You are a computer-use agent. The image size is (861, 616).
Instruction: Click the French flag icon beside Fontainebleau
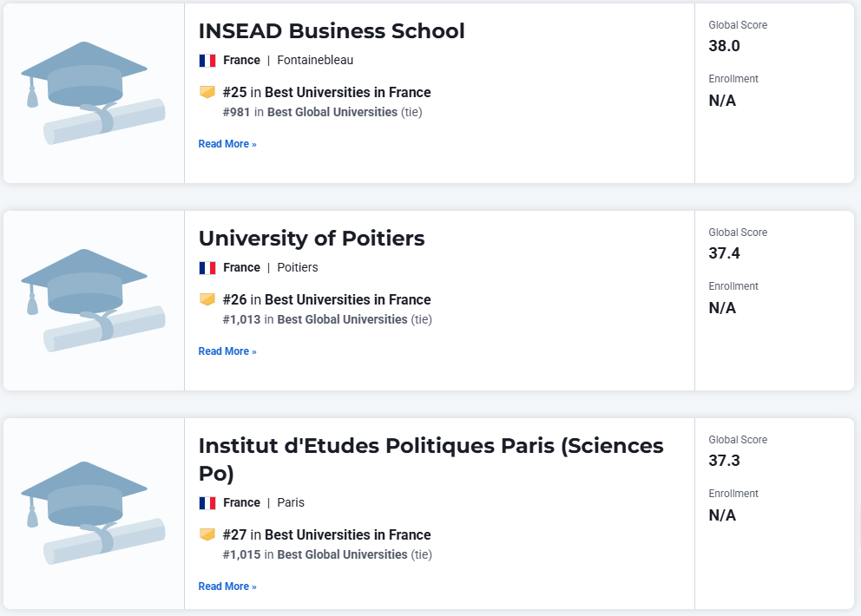tap(207, 61)
